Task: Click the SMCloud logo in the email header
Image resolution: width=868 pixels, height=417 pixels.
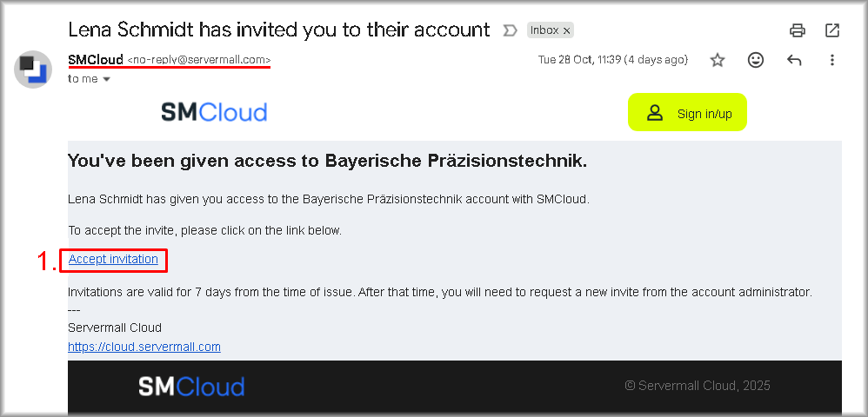Action: (x=214, y=112)
